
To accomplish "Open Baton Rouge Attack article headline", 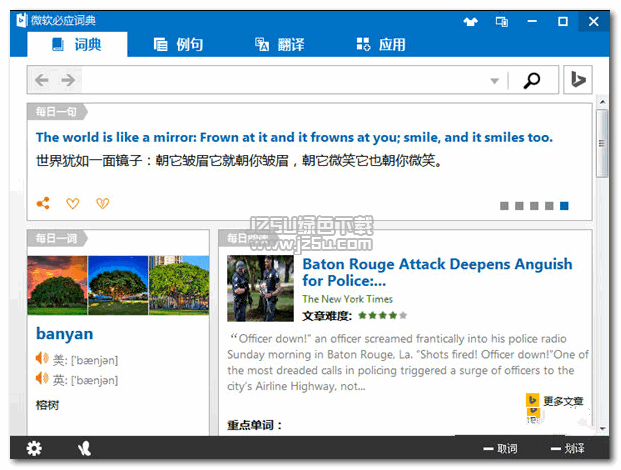I will pos(437,272).
